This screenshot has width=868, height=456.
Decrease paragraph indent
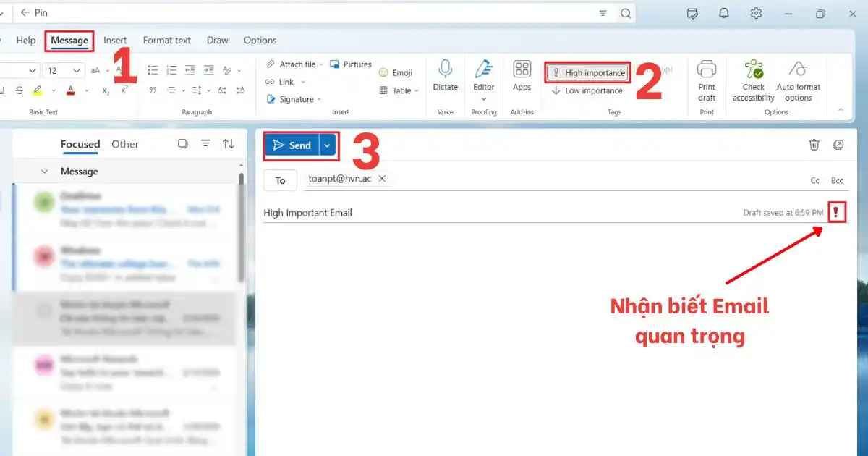point(190,70)
